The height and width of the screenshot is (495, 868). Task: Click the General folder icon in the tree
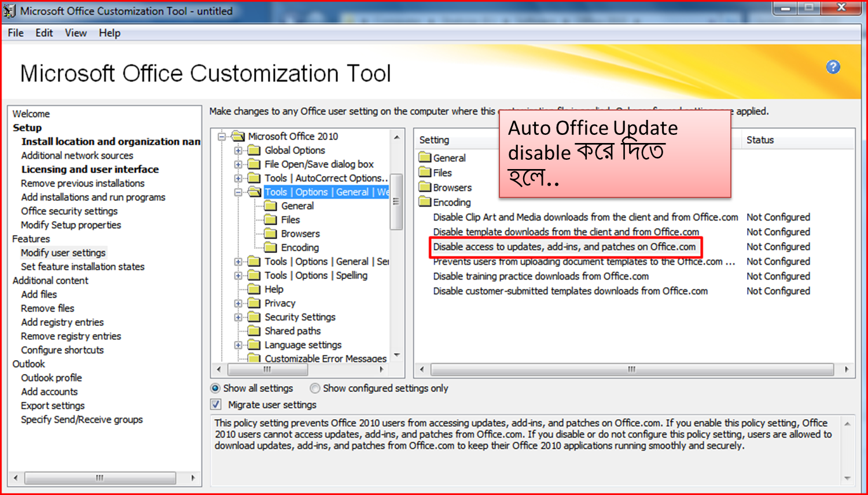pyautogui.click(x=271, y=206)
